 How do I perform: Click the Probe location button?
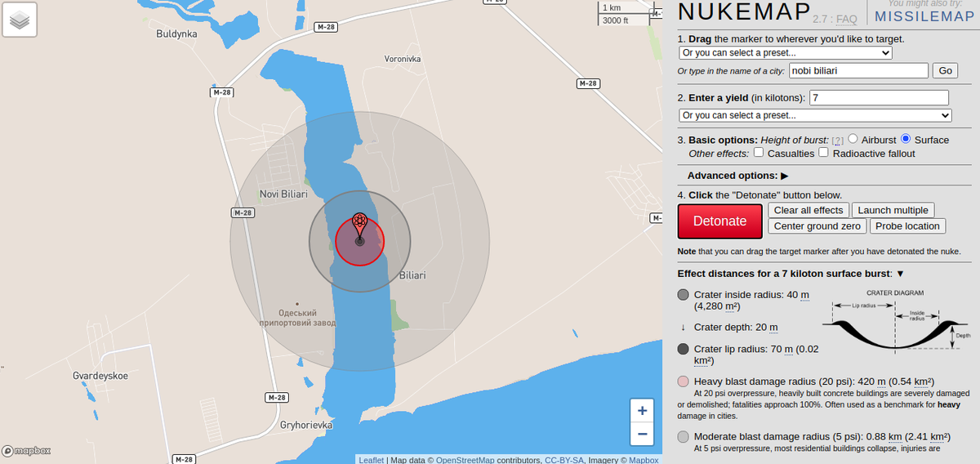907,226
